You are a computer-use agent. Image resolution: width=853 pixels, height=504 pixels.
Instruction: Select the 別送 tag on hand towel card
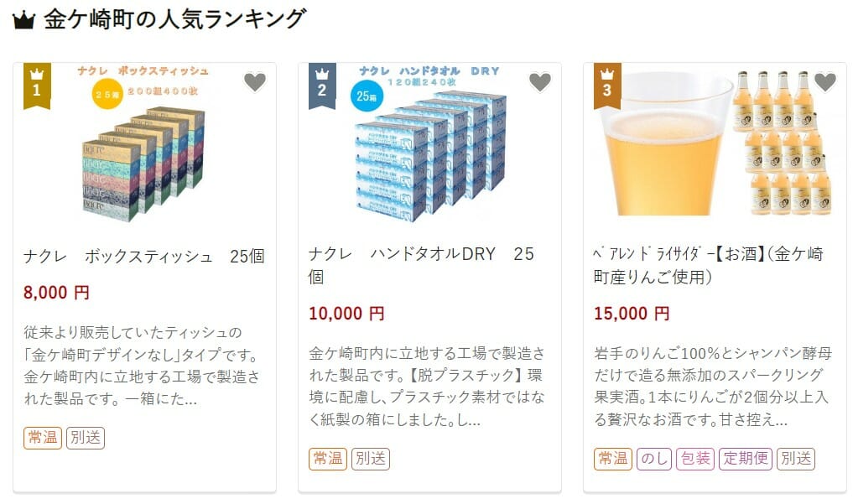(x=371, y=459)
